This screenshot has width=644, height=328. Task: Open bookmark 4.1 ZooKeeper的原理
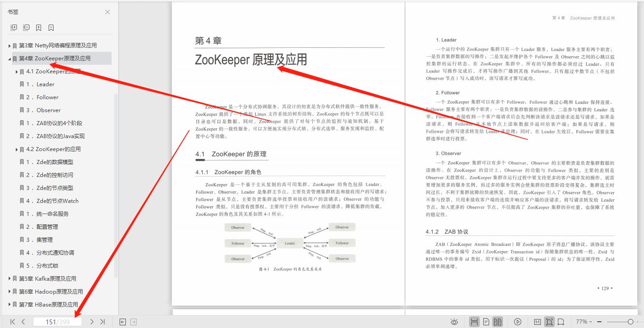[54, 71]
